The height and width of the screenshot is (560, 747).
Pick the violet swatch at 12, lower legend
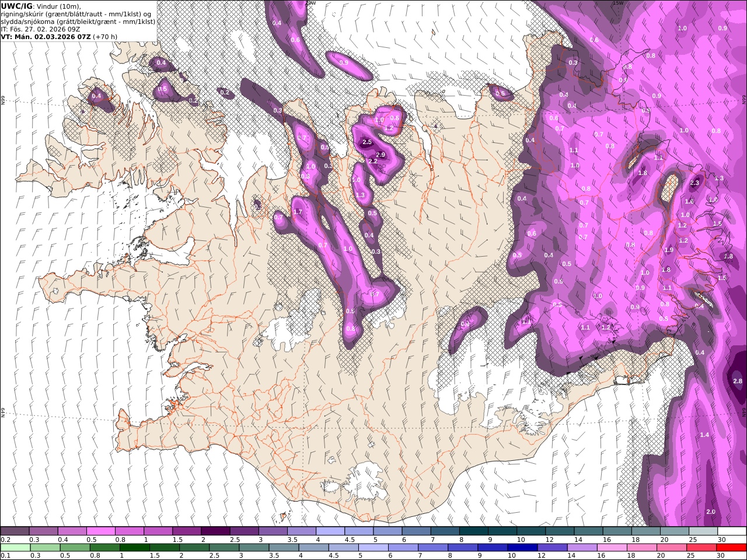pyautogui.click(x=551, y=547)
